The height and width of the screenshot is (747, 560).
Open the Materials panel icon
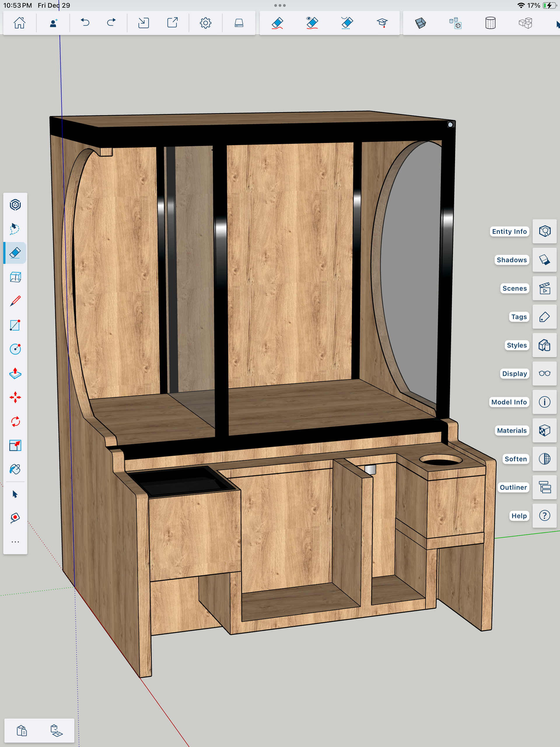tap(544, 431)
